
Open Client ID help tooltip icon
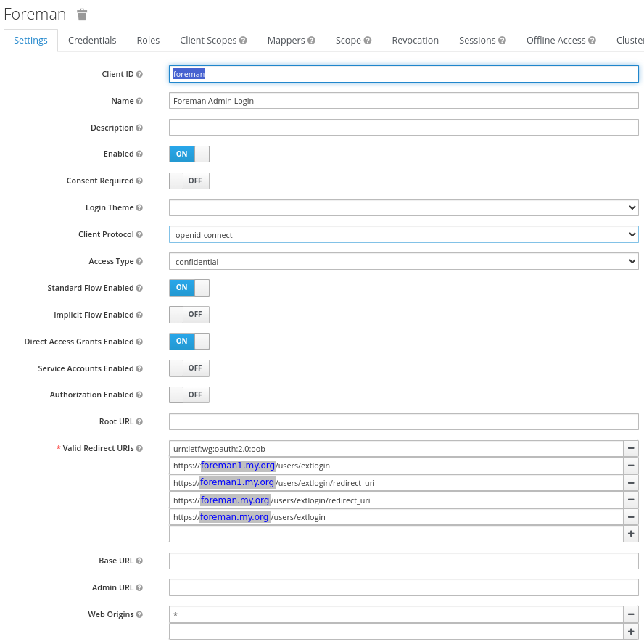(x=139, y=75)
